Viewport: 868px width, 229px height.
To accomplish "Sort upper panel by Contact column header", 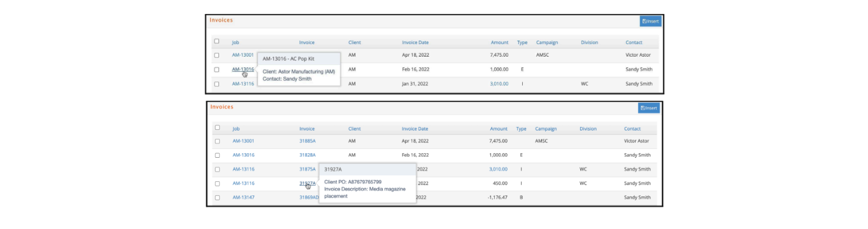I will tap(634, 43).
